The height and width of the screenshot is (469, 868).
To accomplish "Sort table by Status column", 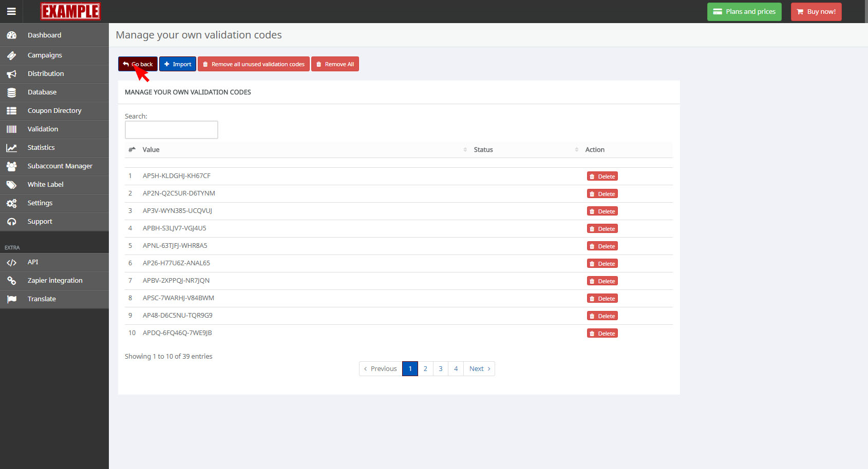I will pos(524,150).
